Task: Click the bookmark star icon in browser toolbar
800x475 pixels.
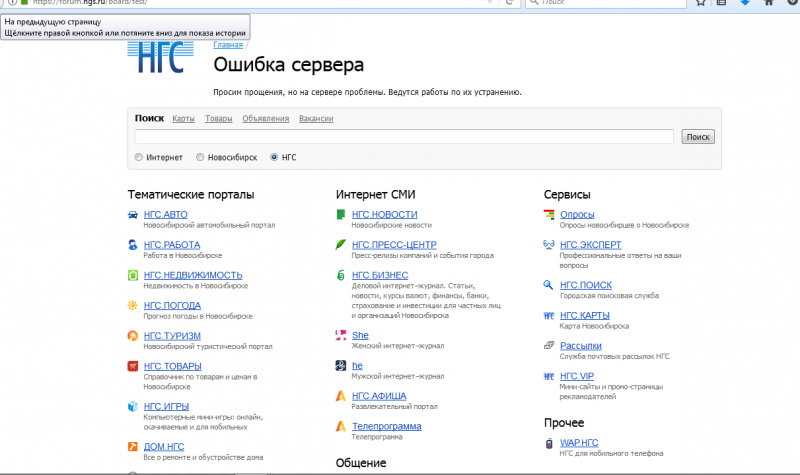Action: click(x=701, y=2)
